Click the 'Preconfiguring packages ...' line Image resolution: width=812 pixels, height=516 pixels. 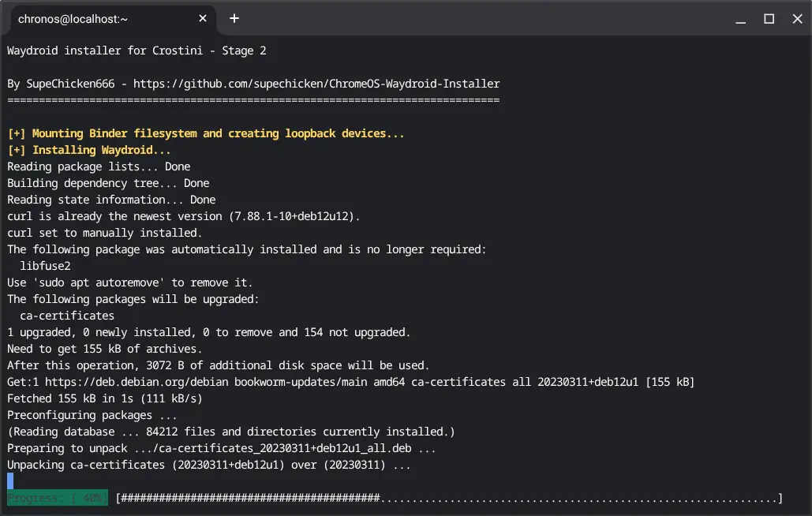(x=92, y=415)
